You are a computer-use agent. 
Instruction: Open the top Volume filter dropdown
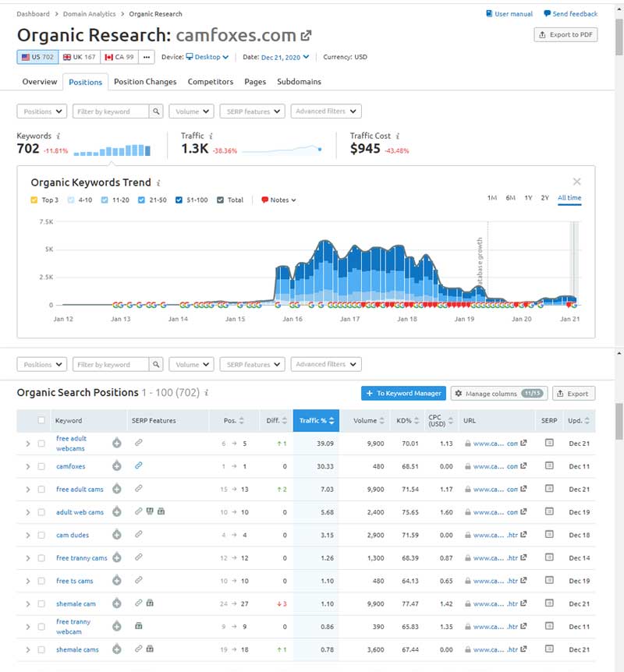(x=191, y=111)
